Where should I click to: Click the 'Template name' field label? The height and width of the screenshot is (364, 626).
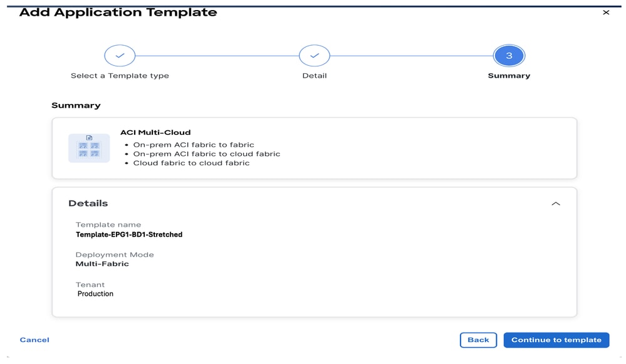(108, 225)
